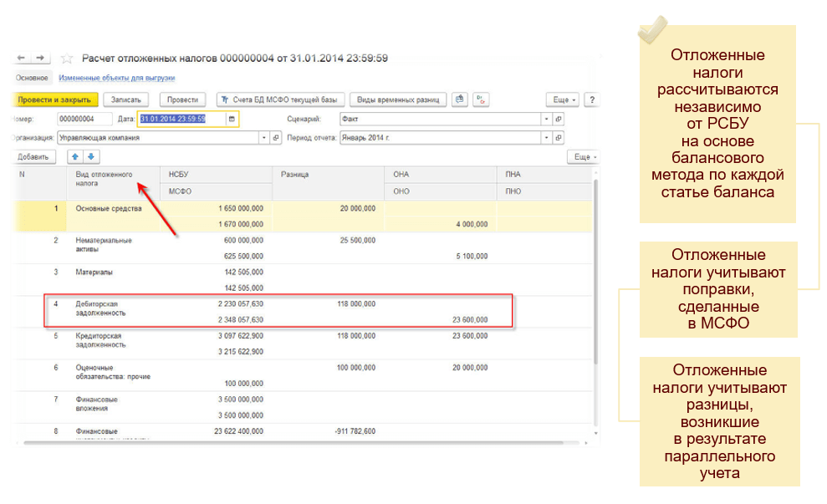Move row down with arrow
The width and height of the screenshot is (827, 504).
click(91, 156)
